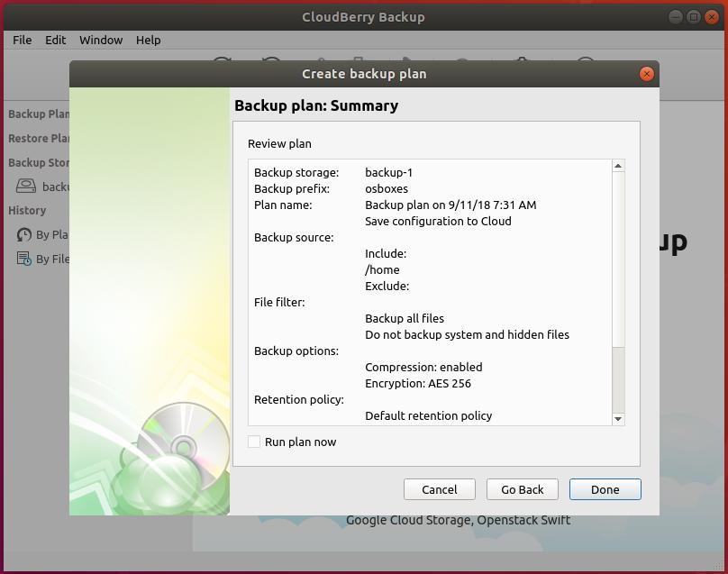The height and width of the screenshot is (574, 728).
Task: Click the backup storage drive icon in sidebar
Action: tap(26, 187)
